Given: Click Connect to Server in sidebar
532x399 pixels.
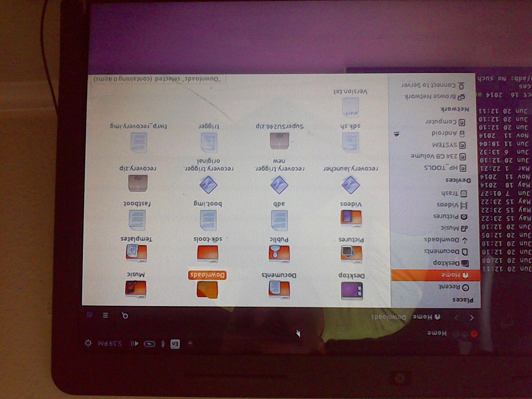Looking at the screenshot, I should tap(432, 85).
